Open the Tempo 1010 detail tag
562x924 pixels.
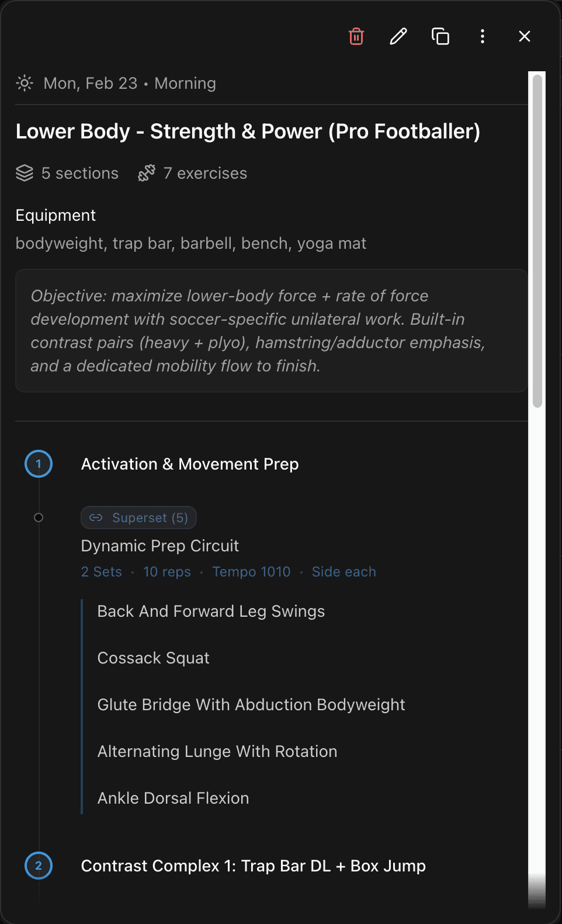pyautogui.click(x=251, y=571)
